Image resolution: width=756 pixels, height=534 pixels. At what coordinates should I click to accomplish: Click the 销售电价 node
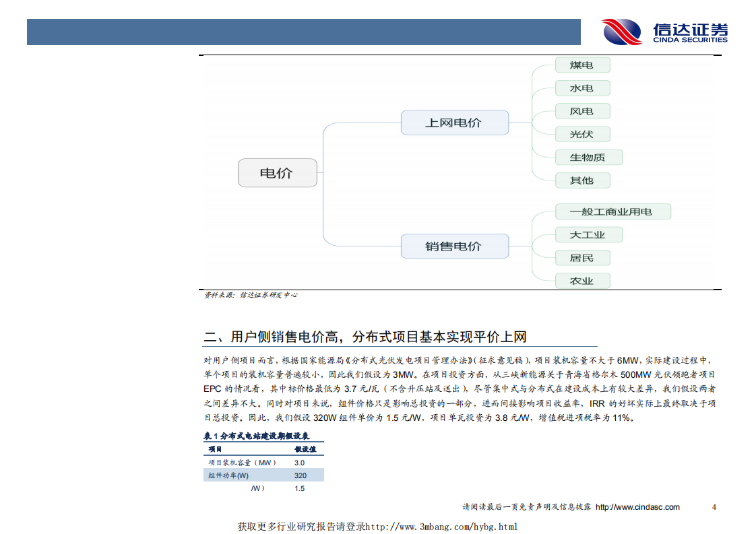455,246
